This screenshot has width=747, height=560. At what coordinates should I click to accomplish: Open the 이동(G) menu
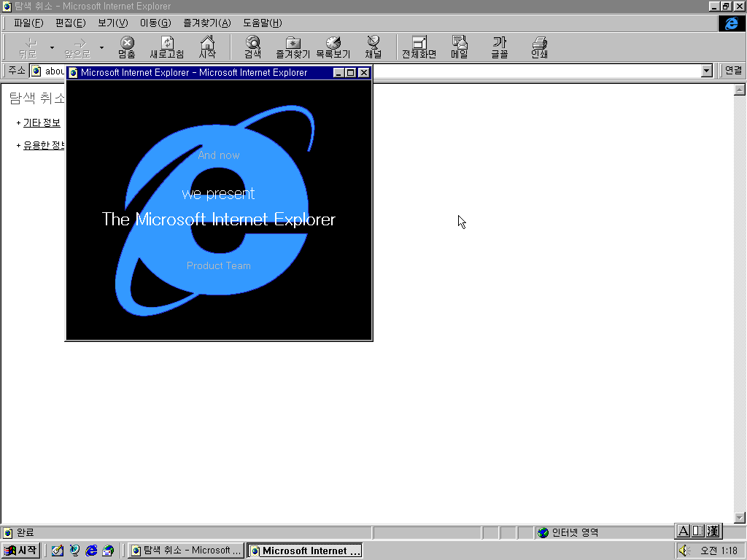(x=155, y=23)
